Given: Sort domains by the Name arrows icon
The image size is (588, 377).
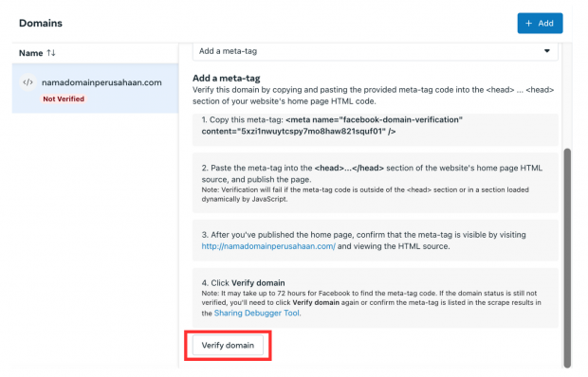Looking at the screenshot, I should [x=51, y=53].
